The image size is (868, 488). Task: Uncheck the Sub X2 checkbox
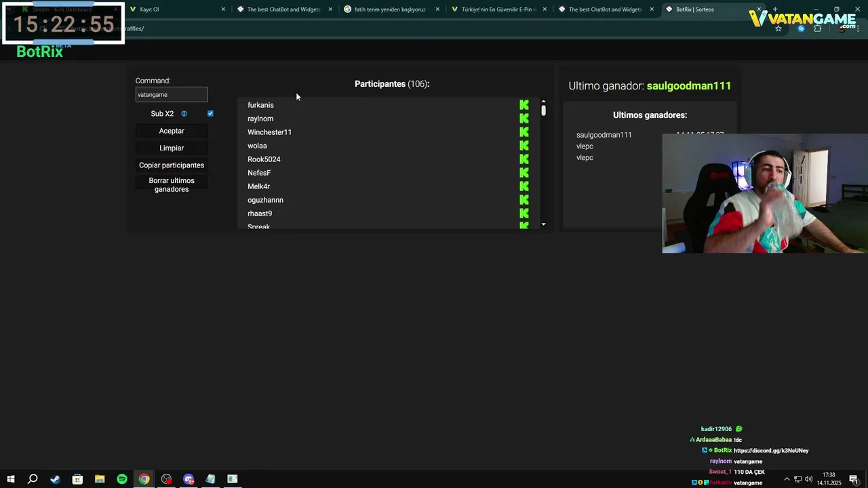click(210, 113)
